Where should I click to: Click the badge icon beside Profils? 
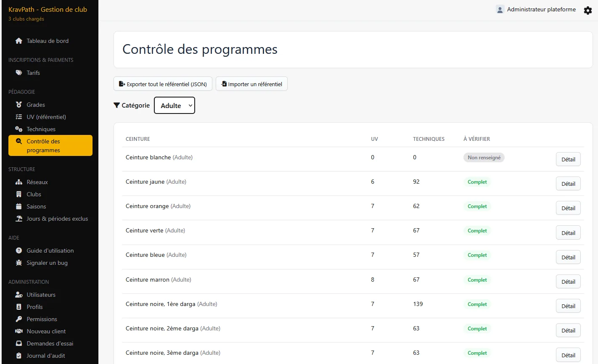click(19, 307)
